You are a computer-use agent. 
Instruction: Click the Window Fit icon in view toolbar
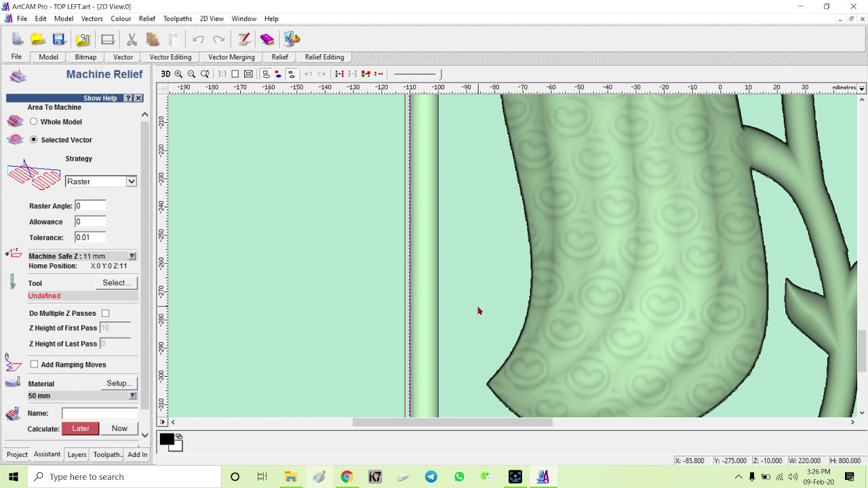click(x=248, y=74)
